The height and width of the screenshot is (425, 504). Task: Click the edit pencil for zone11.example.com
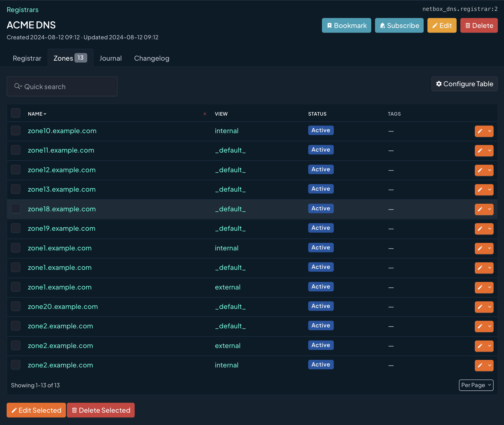[480, 151]
